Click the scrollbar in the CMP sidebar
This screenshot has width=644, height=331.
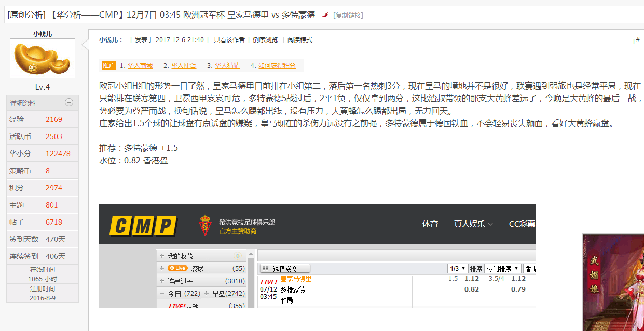click(x=252, y=279)
